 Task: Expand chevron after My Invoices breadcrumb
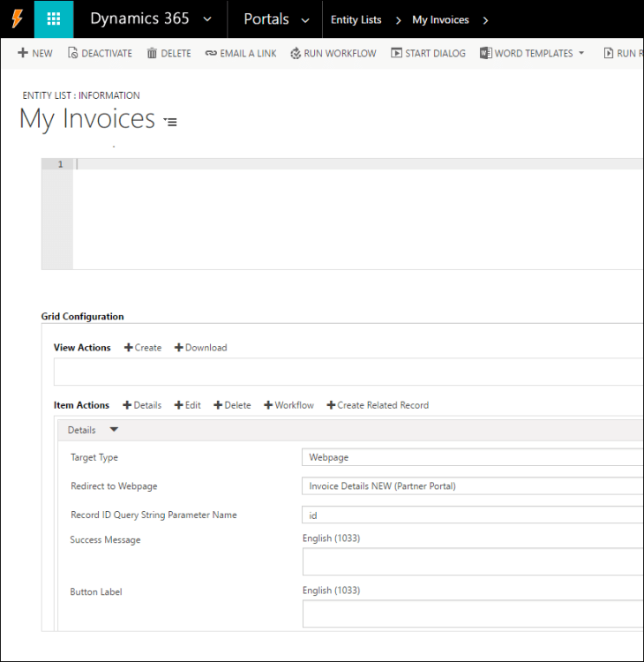click(x=485, y=20)
